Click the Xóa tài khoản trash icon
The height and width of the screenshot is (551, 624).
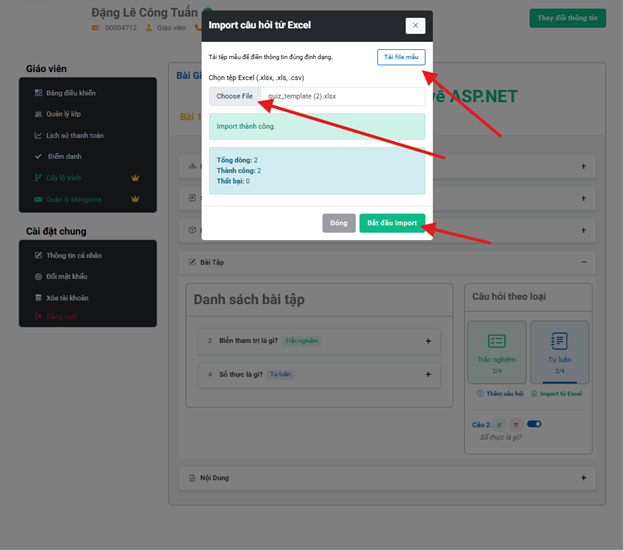tap(38, 298)
